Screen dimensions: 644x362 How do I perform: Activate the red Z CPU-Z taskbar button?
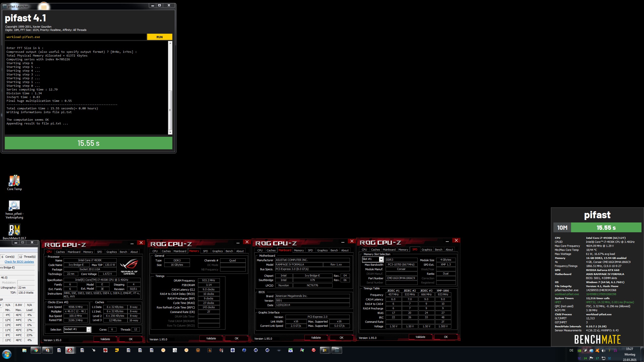coord(70,350)
